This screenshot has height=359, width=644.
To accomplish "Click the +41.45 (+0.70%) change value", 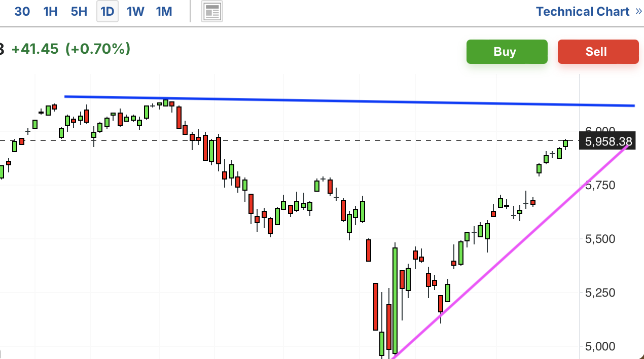I will 71,49.
